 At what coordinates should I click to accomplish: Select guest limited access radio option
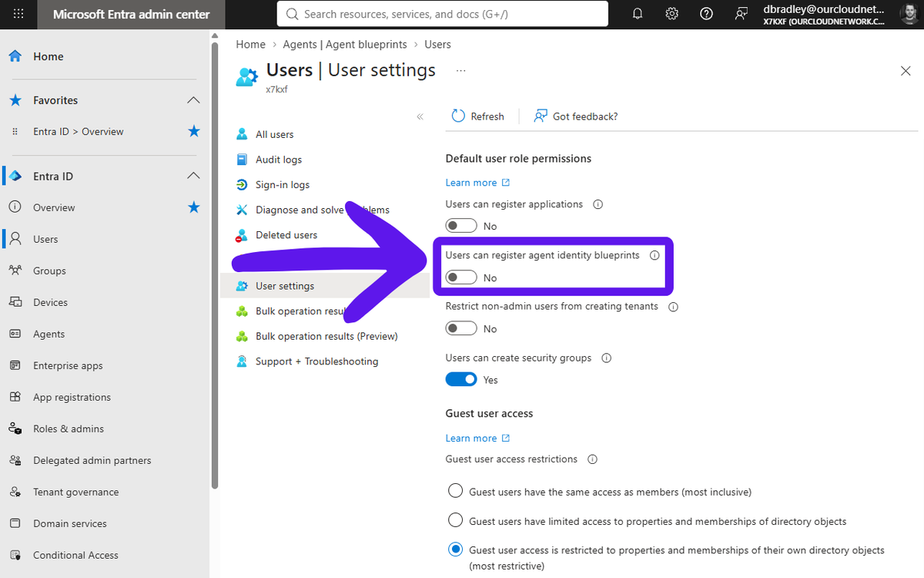[456, 521]
